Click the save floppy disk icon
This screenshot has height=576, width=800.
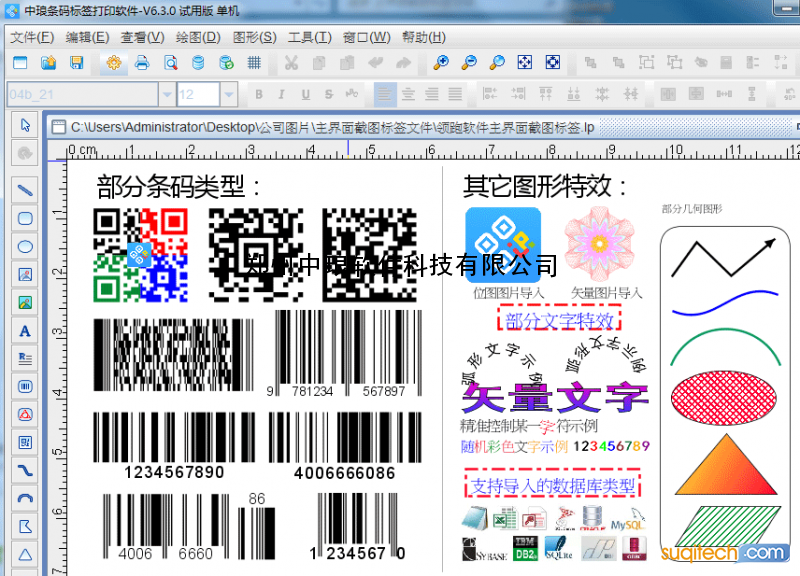point(77,63)
